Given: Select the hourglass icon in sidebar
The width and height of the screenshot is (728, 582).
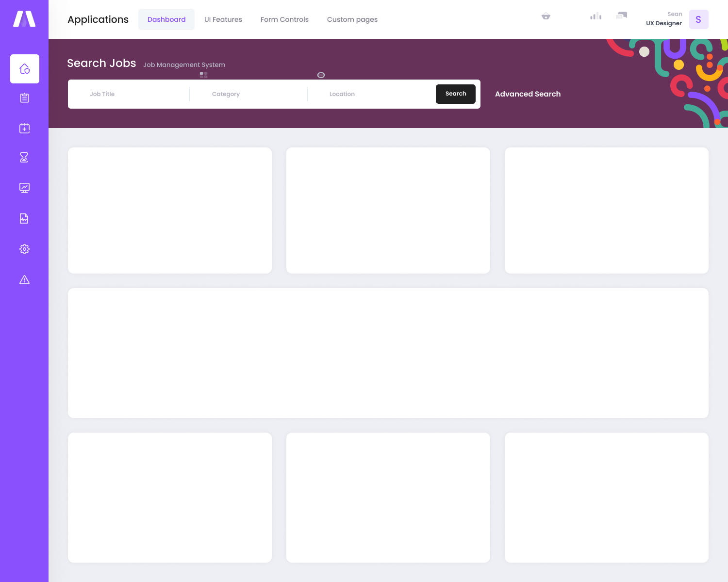Looking at the screenshot, I should (24, 158).
